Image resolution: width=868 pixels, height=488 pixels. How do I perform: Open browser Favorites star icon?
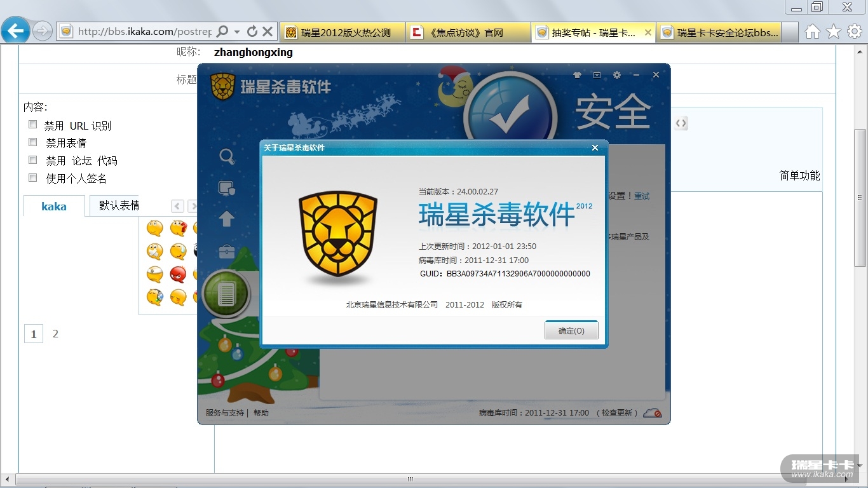(834, 31)
